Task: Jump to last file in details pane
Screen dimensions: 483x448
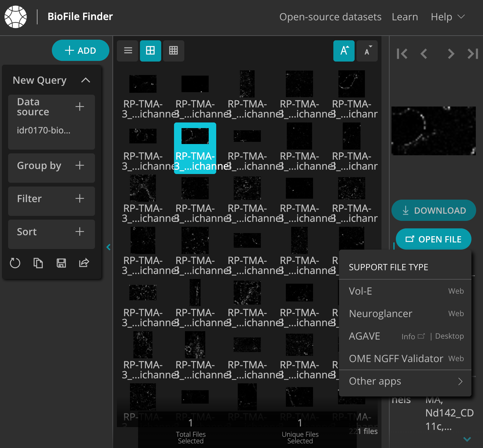Action: [472, 54]
